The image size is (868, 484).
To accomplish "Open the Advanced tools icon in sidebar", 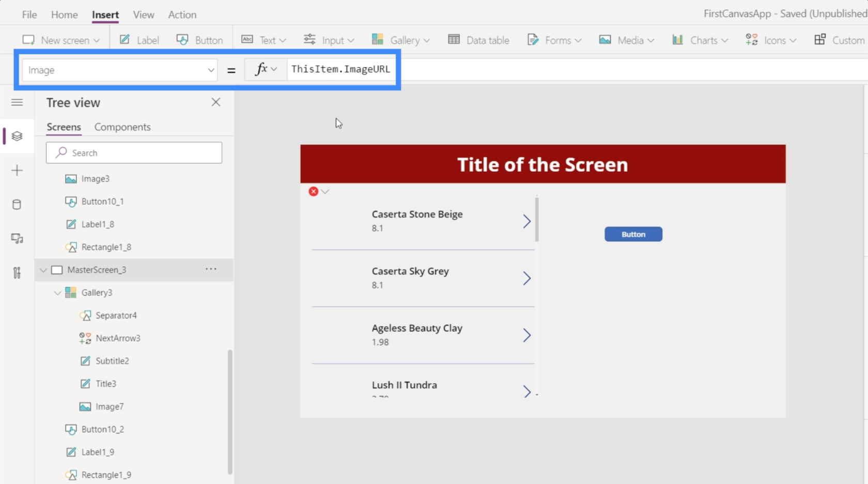I will click(17, 273).
